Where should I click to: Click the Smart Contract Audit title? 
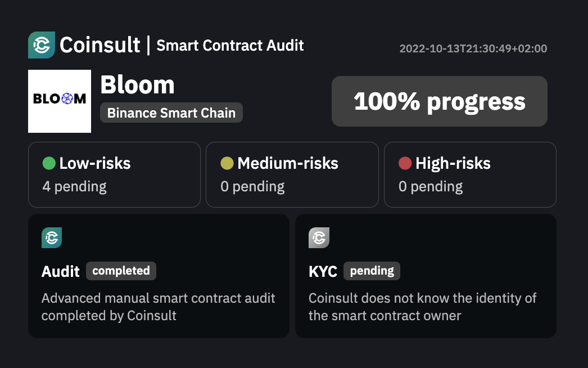click(x=230, y=46)
